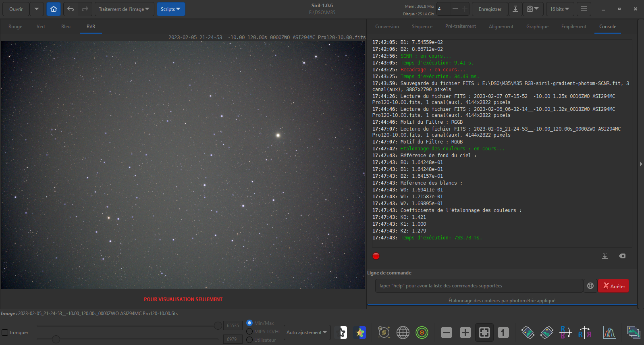This screenshot has height=345, width=644.
Task: Switch to the Empilement tab
Action: tap(573, 27)
